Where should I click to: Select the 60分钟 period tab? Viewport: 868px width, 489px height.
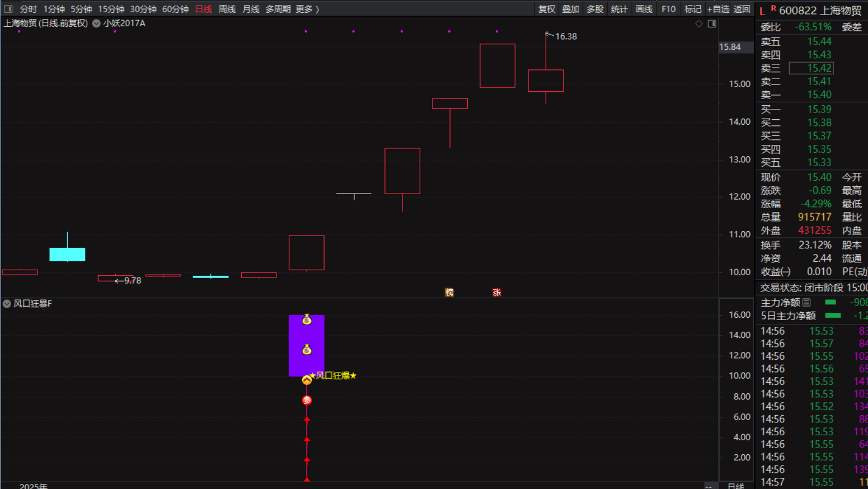pyautogui.click(x=175, y=9)
